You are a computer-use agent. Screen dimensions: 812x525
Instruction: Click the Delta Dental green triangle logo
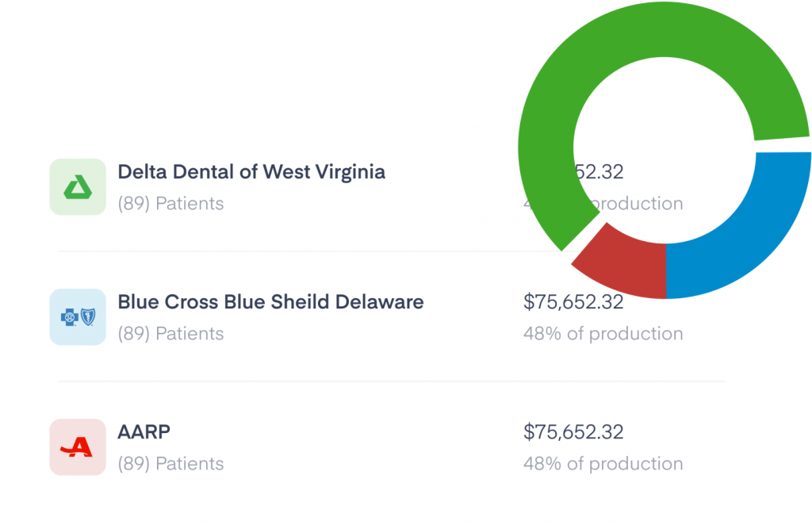click(78, 187)
